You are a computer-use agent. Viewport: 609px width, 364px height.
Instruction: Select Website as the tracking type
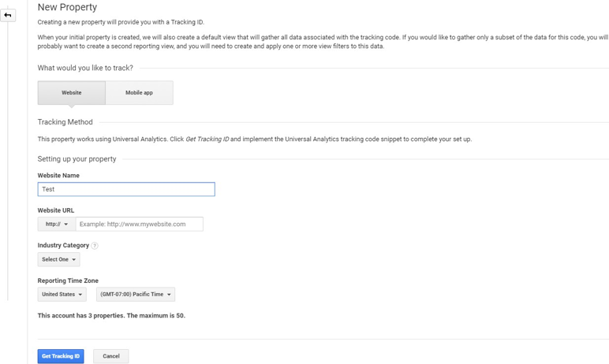point(71,93)
